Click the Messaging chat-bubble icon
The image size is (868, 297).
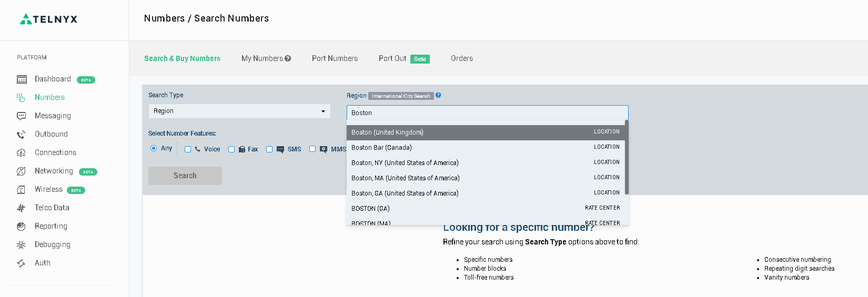point(21,116)
